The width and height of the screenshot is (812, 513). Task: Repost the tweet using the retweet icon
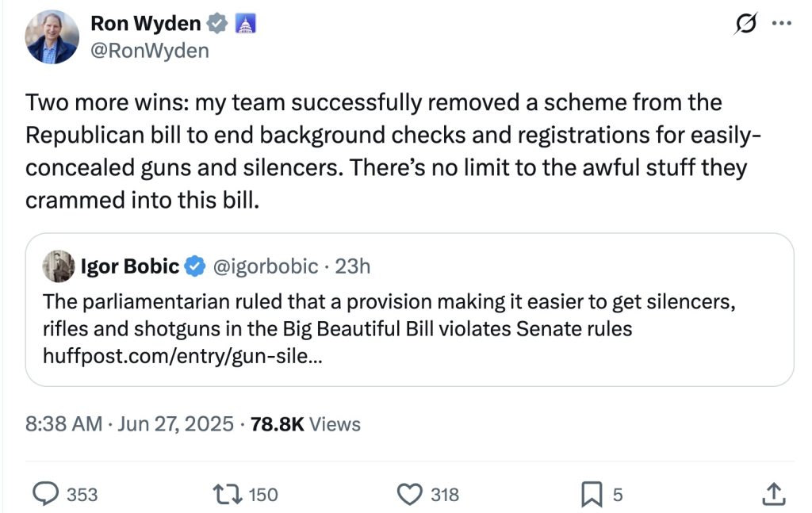[227, 494]
